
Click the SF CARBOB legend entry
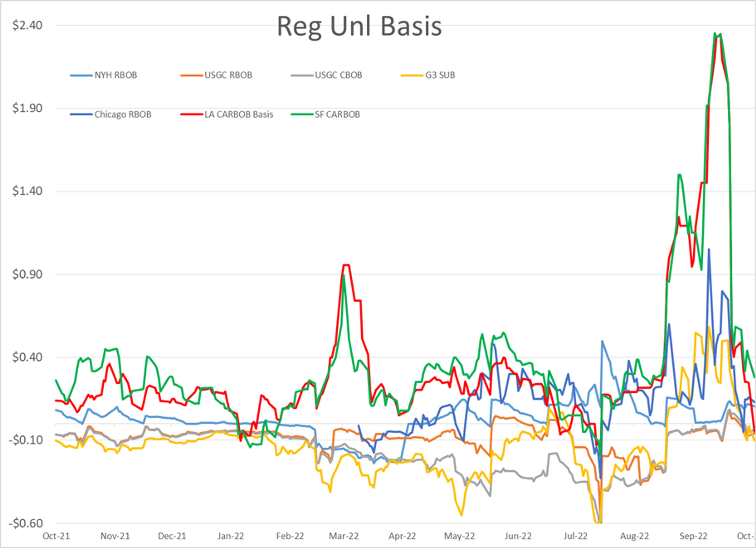pyautogui.click(x=325, y=115)
